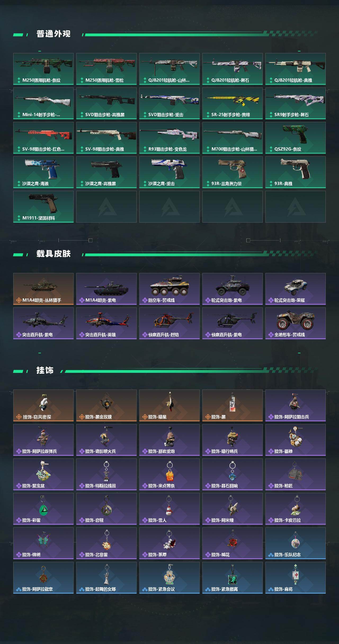
Task: Click the 侦察直升机-烈焰 helicopter skin
Action: coord(169,323)
